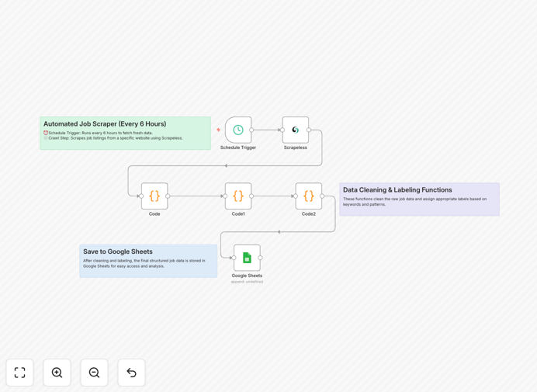Click the Code2 output connector
This screenshot has height=392, width=537.
pos(322,196)
